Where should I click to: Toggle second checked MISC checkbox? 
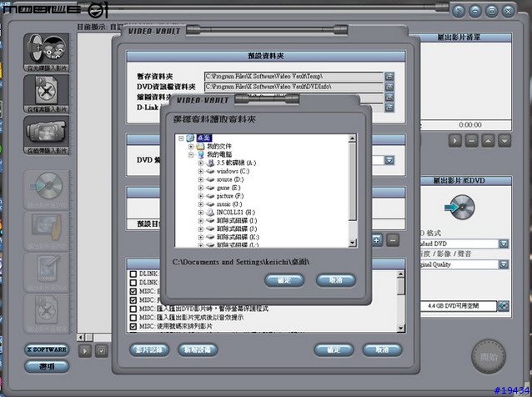click(133, 300)
